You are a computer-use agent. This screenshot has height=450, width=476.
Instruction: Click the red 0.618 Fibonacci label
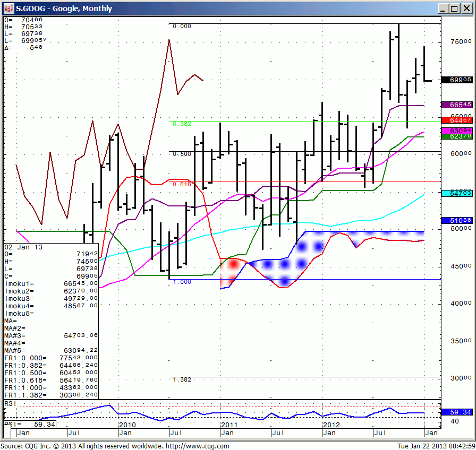point(182,184)
